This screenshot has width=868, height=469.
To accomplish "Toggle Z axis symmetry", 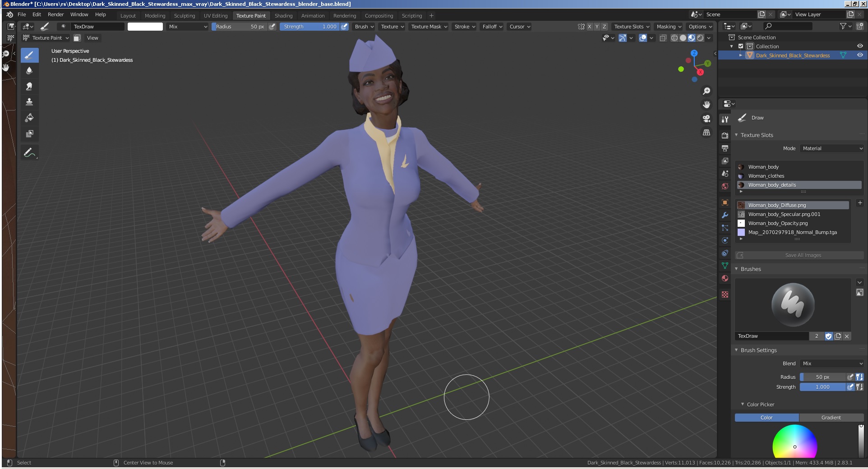I will [605, 27].
